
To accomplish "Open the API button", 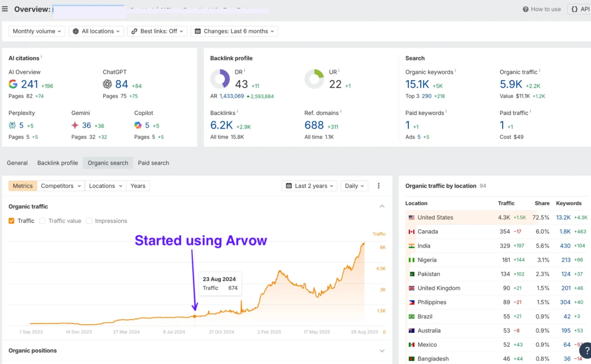I will coord(580,9).
